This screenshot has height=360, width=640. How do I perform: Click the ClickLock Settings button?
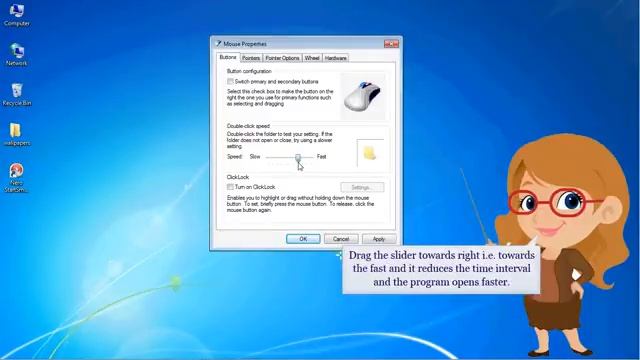click(362, 187)
